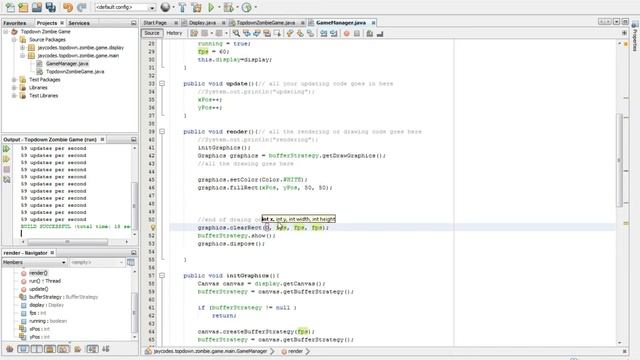Switch to the Services tab

(x=79, y=23)
